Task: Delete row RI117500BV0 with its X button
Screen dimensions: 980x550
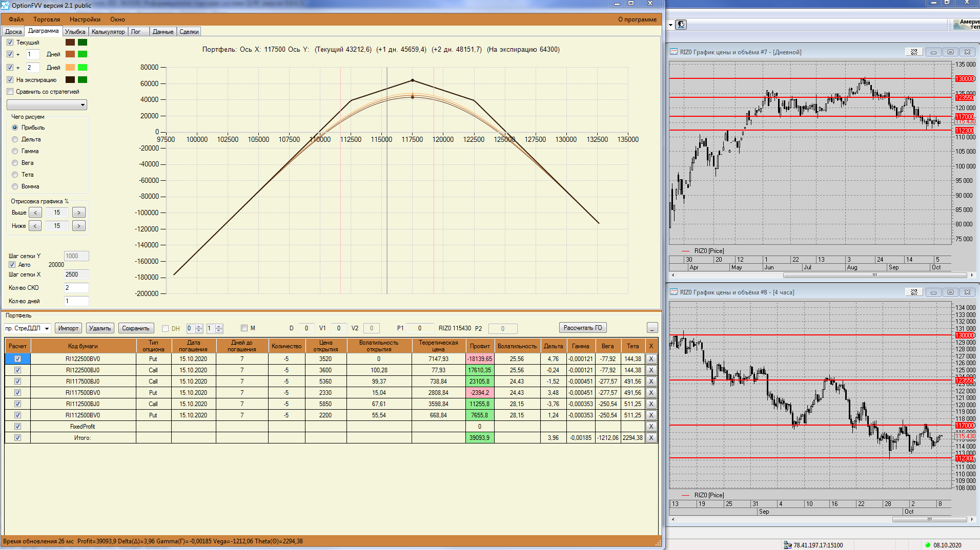Action: (x=651, y=392)
